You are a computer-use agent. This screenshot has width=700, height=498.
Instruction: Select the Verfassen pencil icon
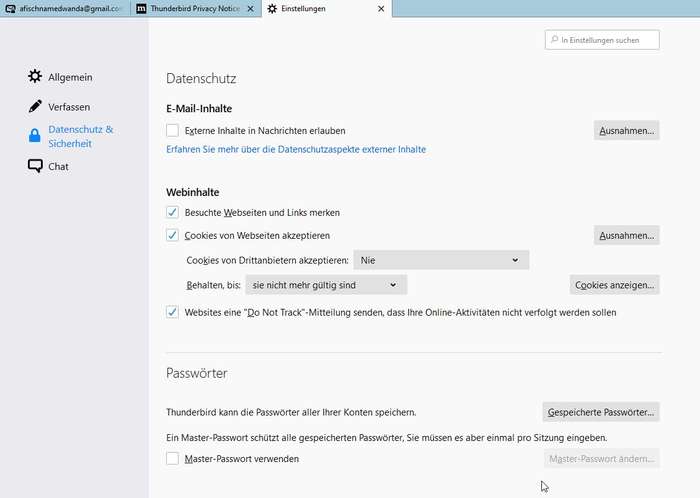(35, 107)
